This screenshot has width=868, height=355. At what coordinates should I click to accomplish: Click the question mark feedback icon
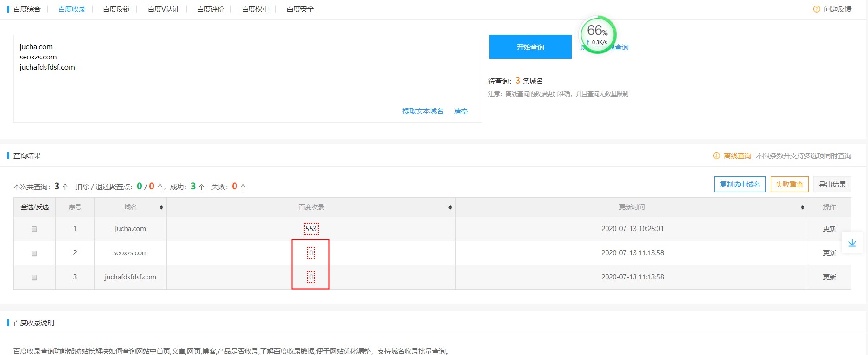[816, 9]
